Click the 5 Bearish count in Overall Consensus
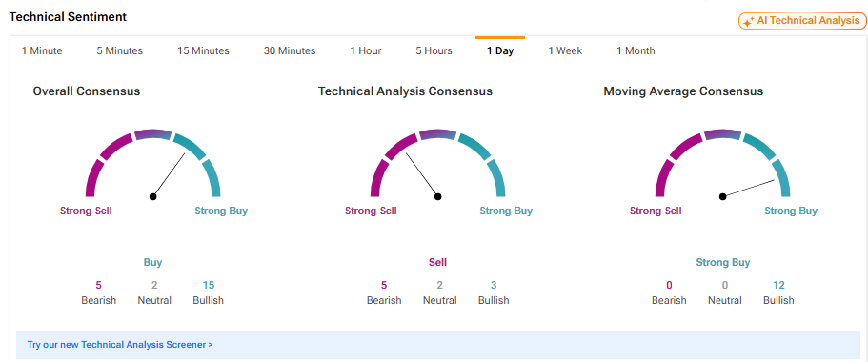The image size is (868, 362). (x=98, y=286)
